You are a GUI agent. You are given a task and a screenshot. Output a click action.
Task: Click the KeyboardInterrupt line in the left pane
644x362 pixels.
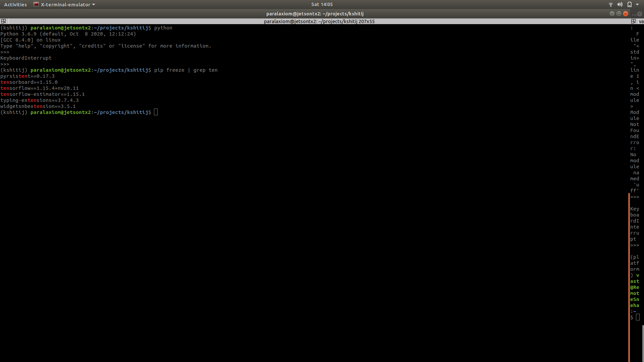(26, 58)
